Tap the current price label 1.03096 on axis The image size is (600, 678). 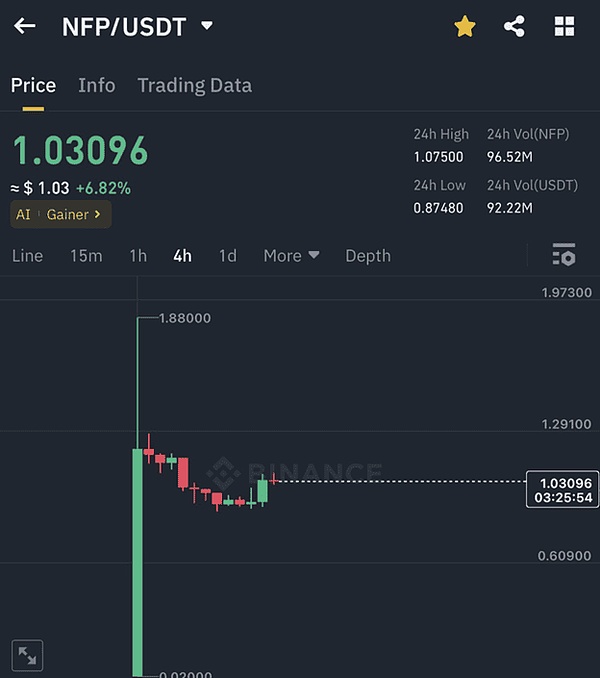click(x=562, y=490)
